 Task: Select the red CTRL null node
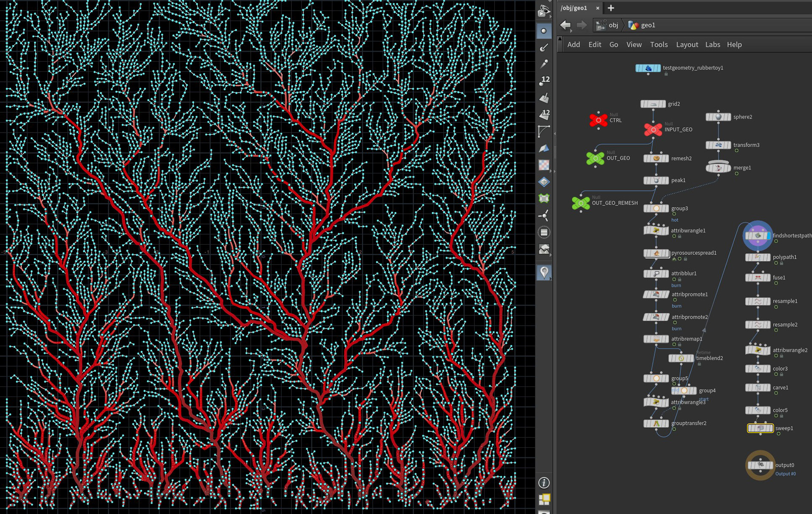click(598, 120)
